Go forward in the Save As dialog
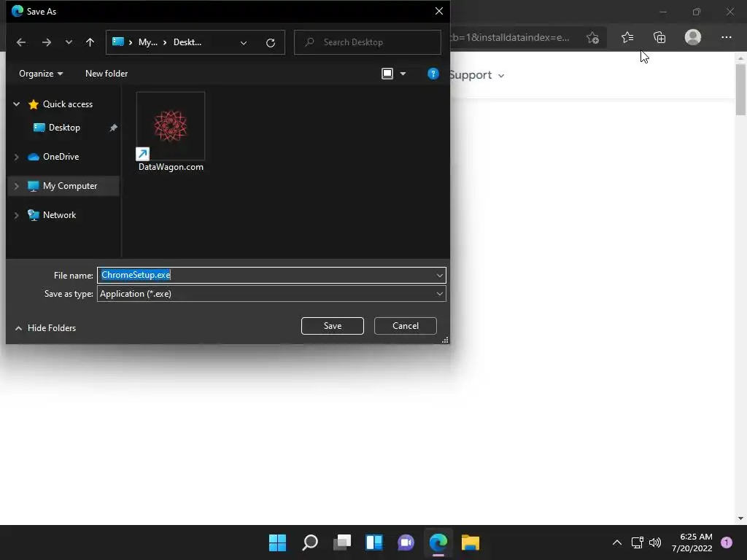The image size is (747, 560). [x=46, y=42]
